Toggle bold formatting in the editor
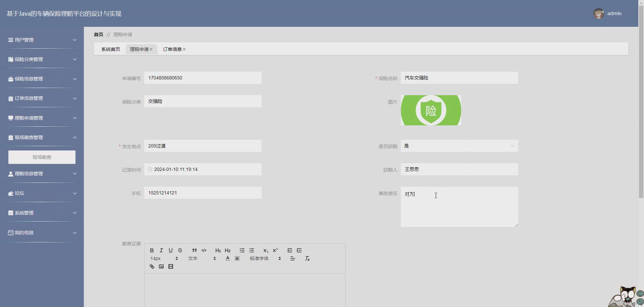 (151, 250)
